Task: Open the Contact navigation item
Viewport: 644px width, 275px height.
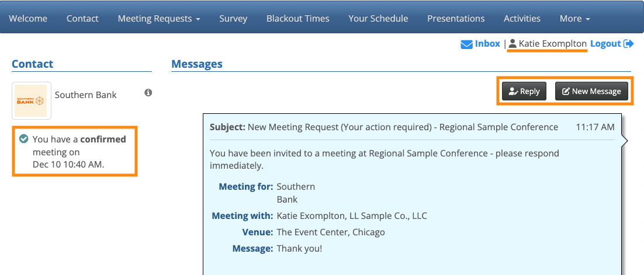Action: pyautogui.click(x=82, y=19)
